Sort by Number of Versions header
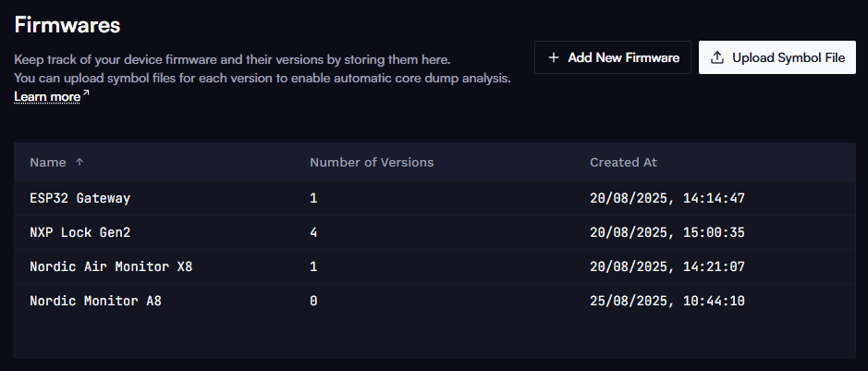 372,162
